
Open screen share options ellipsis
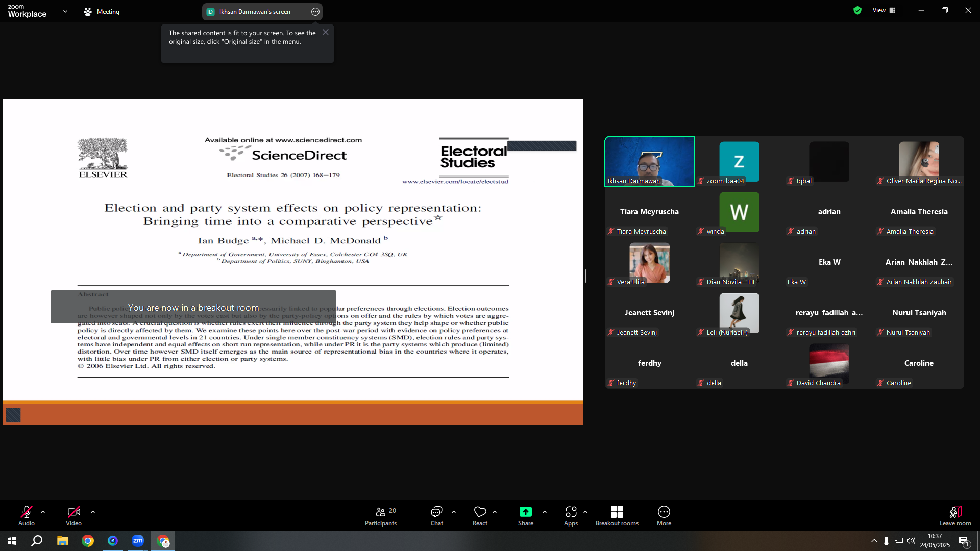coord(315,12)
